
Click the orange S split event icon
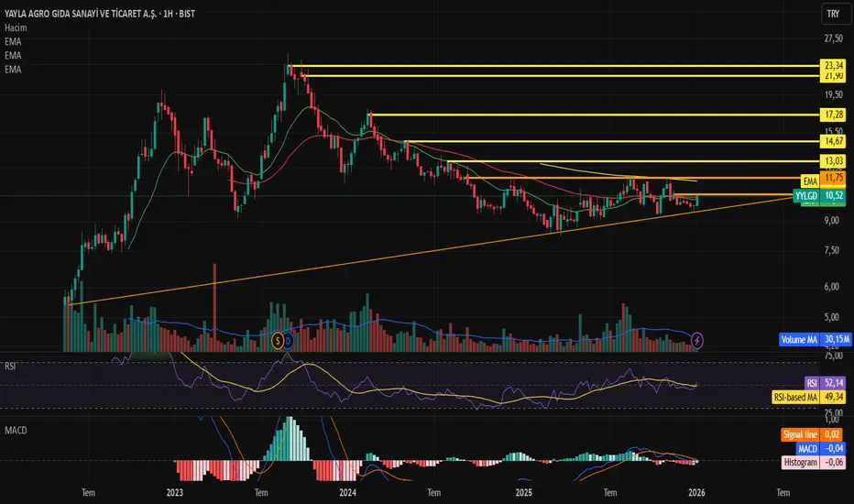[278, 341]
